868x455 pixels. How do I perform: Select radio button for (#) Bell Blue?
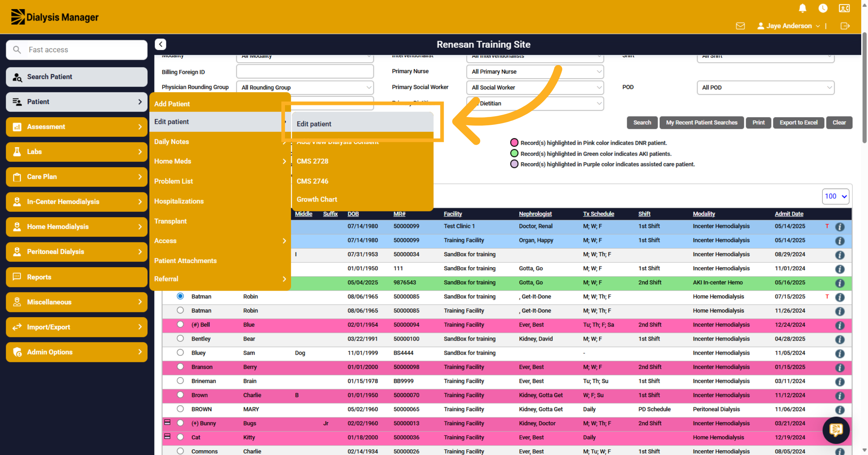(x=180, y=324)
